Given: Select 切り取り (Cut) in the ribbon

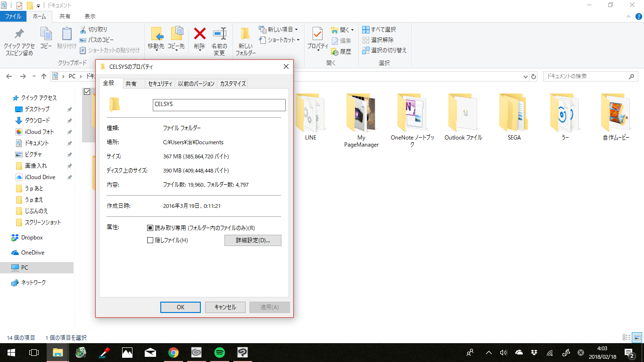Looking at the screenshot, I should point(94,30).
